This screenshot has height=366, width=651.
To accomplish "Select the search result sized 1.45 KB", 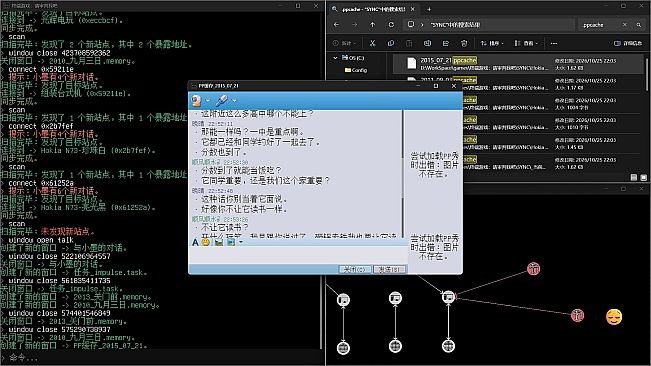I will 552,144.
